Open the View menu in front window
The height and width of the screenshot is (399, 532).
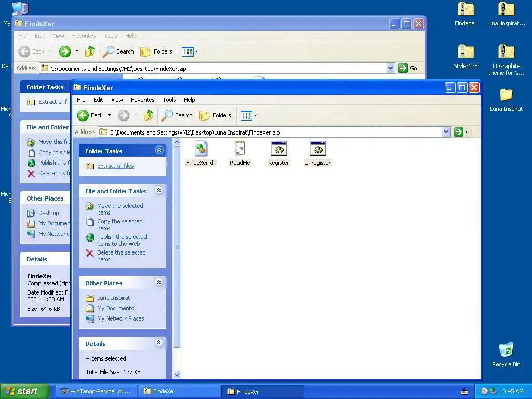pos(117,100)
